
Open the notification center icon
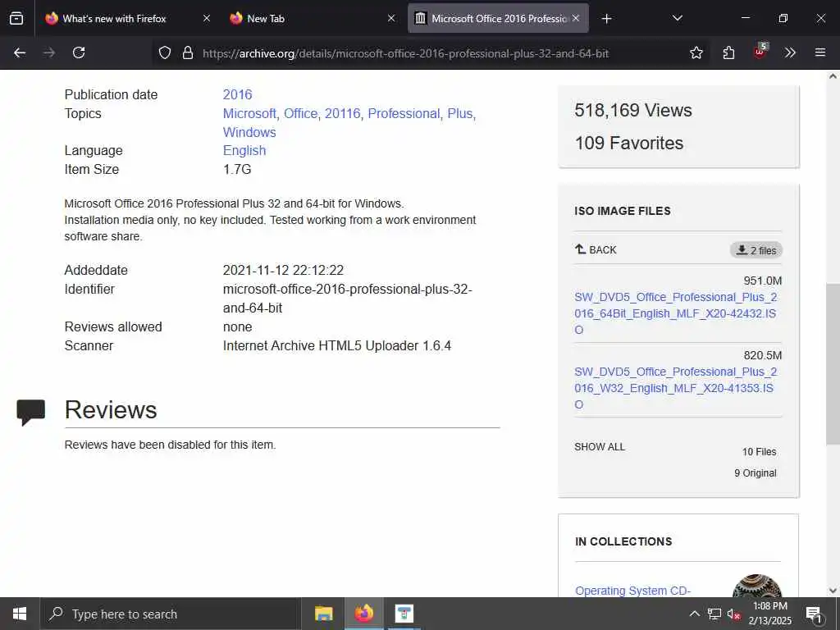pyautogui.click(x=813, y=614)
